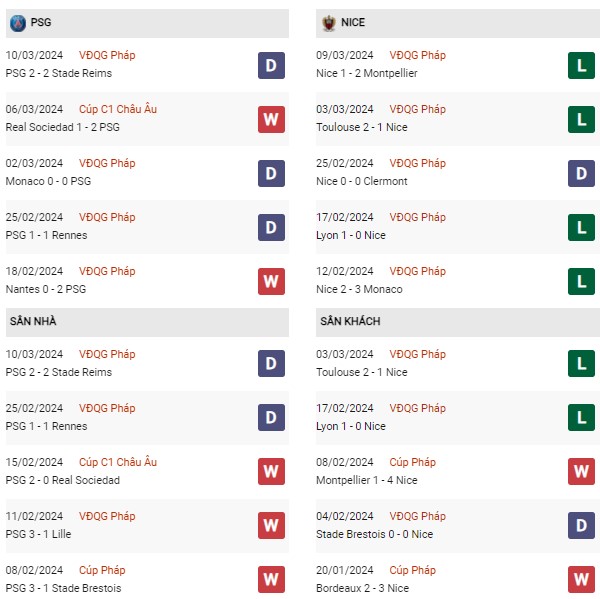
Task: Click the Nantes 0-2 PSG match result
Action: [46, 289]
